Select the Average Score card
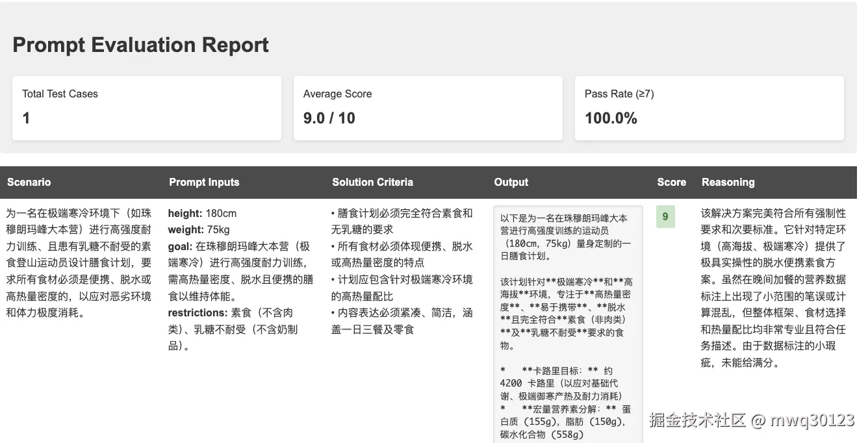 pyautogui.click(x=428, y=108)
